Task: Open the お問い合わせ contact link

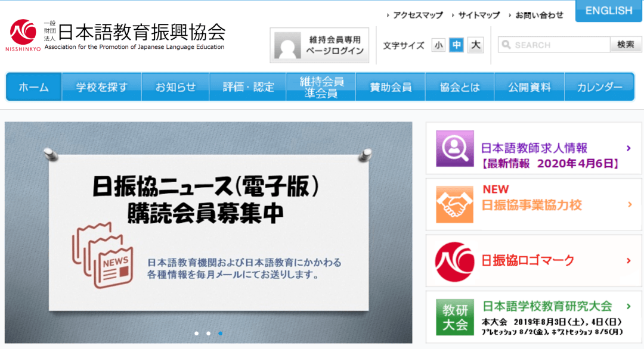Action: point(538,14)
